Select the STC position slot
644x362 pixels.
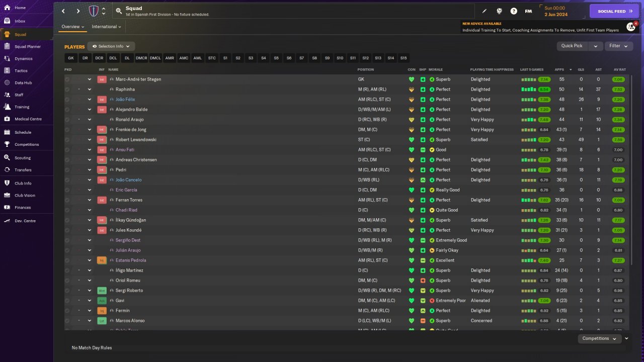tap(212, 58)
